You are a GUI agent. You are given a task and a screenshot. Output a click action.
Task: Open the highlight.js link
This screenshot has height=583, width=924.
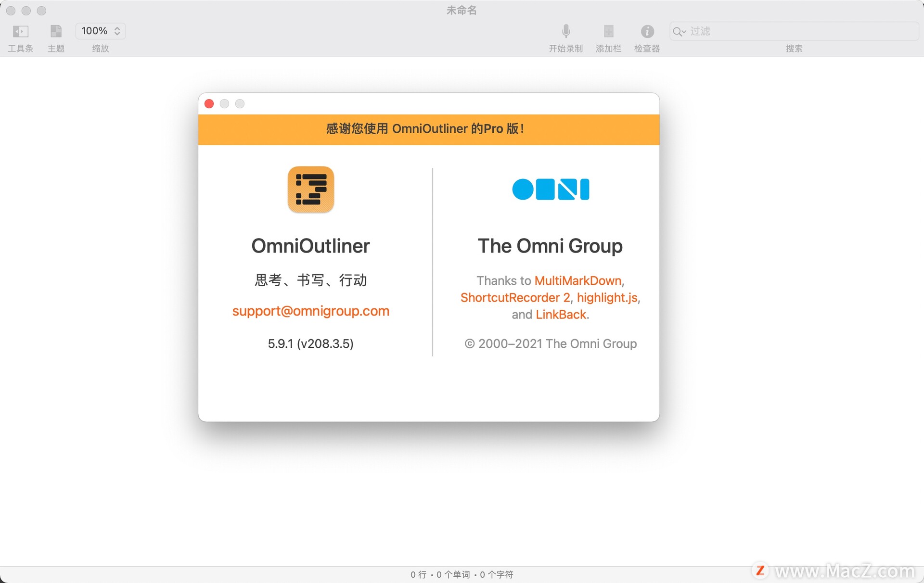click(x=607, y=297)
